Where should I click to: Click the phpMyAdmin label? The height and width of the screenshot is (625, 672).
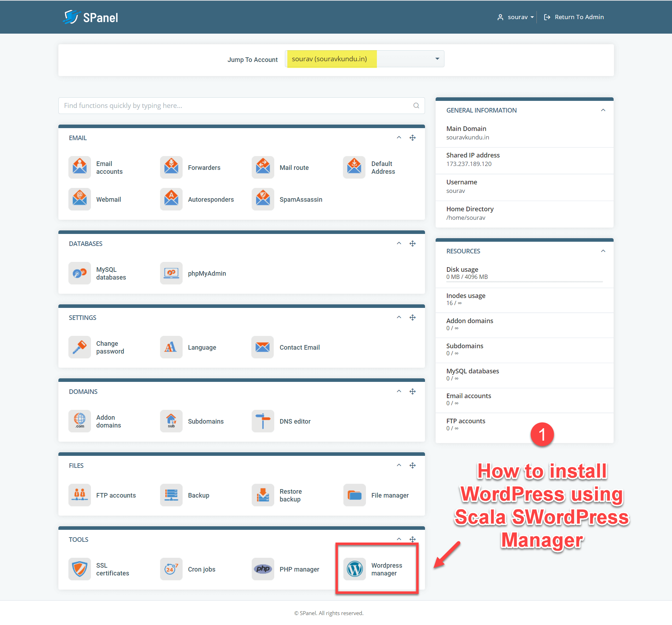tap(207, 273)
